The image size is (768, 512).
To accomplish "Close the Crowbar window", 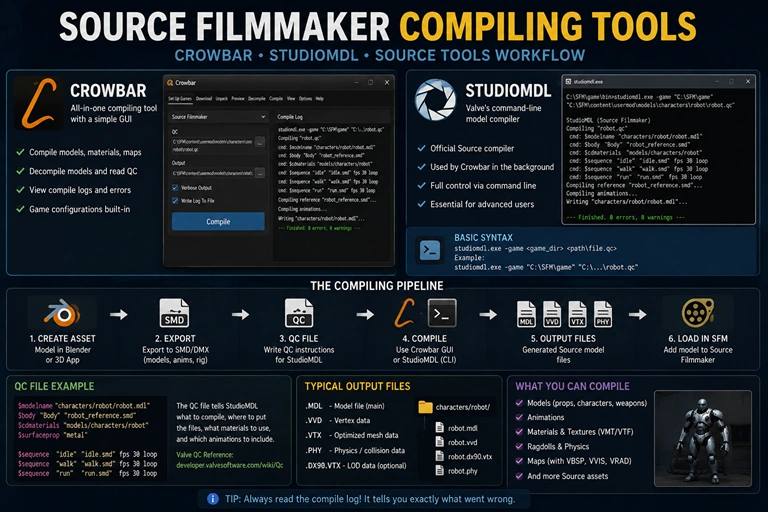I will 387,82.
